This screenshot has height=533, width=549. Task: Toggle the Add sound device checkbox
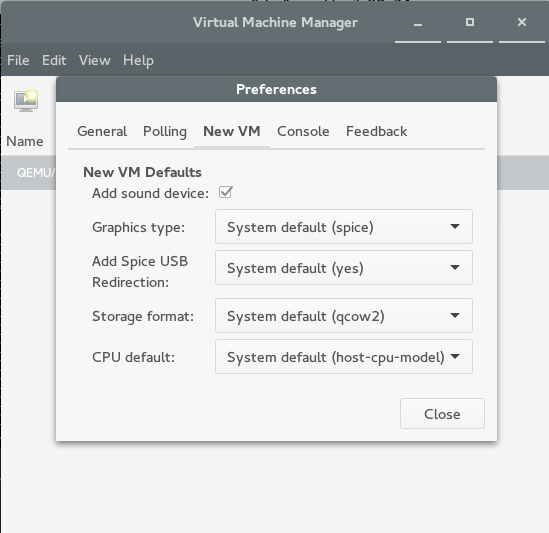click(225, 192)
